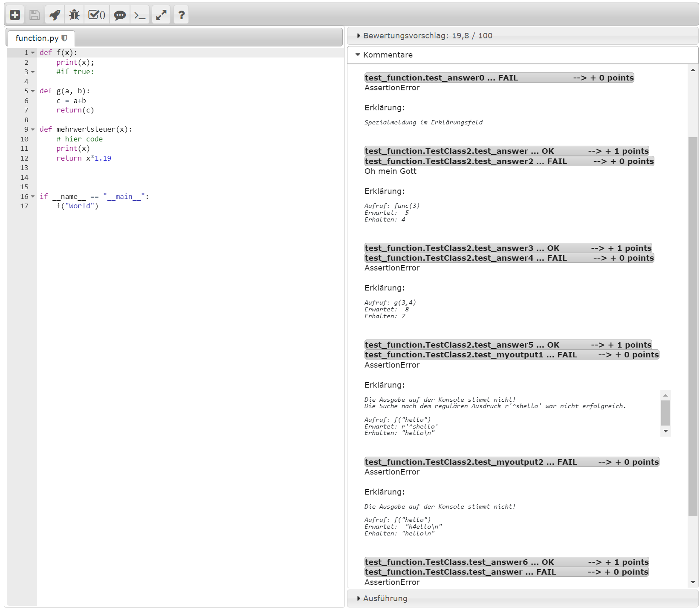Screen dimensions: 700x610
Task: Click the rocket run icon
Action: click(x=55, y=15)
